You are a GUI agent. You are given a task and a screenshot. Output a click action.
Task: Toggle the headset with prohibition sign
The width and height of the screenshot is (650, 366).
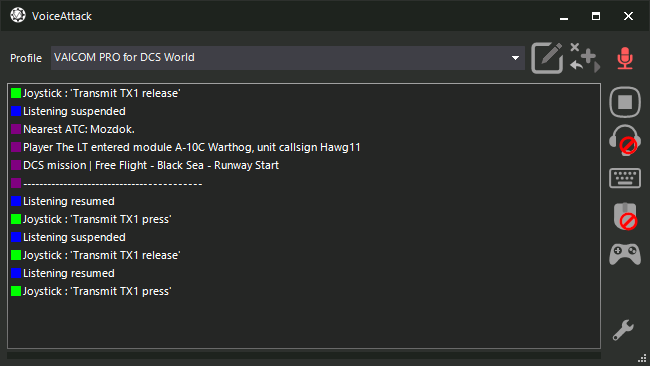pos(625,140)
